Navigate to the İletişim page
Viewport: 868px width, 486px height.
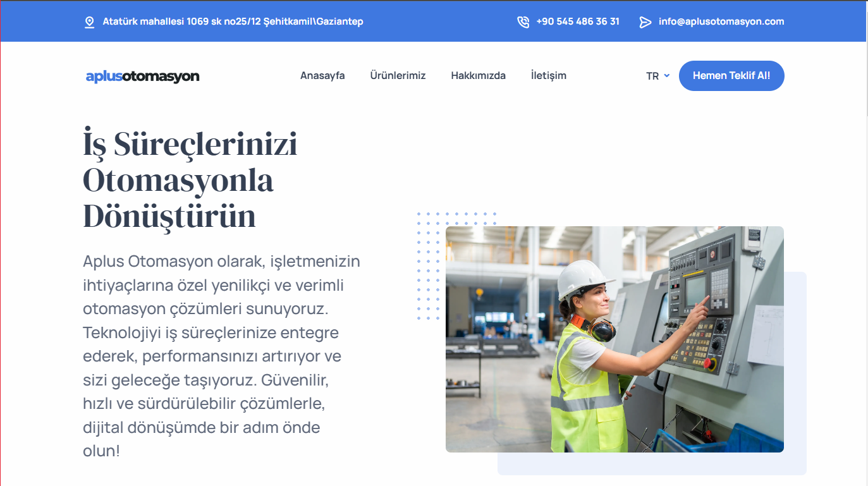548,76
